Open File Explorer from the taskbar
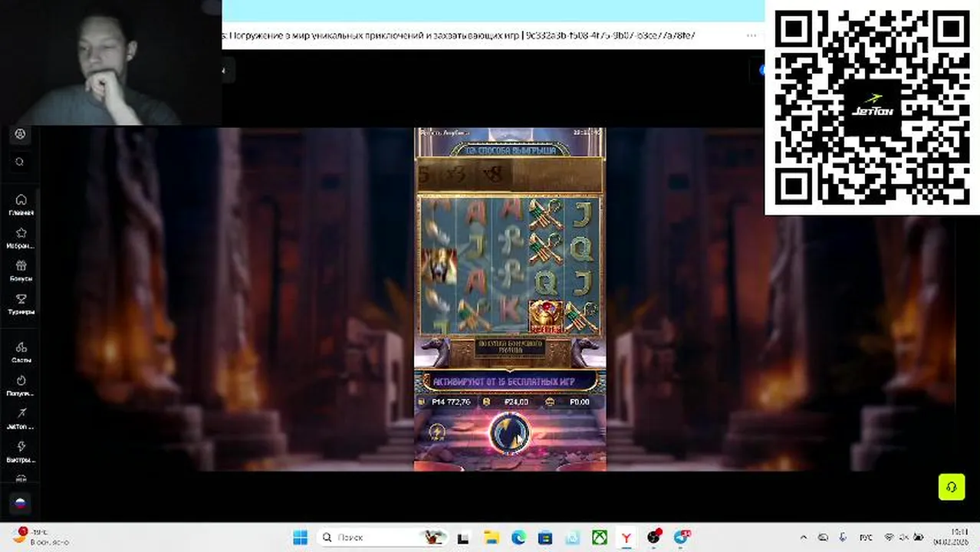980x552 pixels. click(491, 537)
